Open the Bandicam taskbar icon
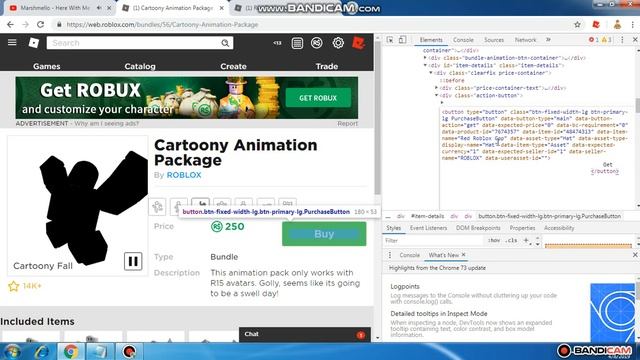 click(x=129, y=351)
